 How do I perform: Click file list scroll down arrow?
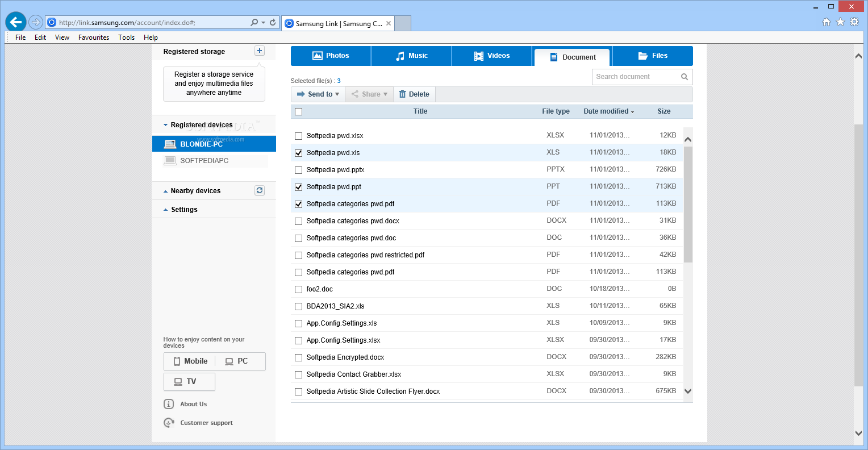[x=688, y=391]
